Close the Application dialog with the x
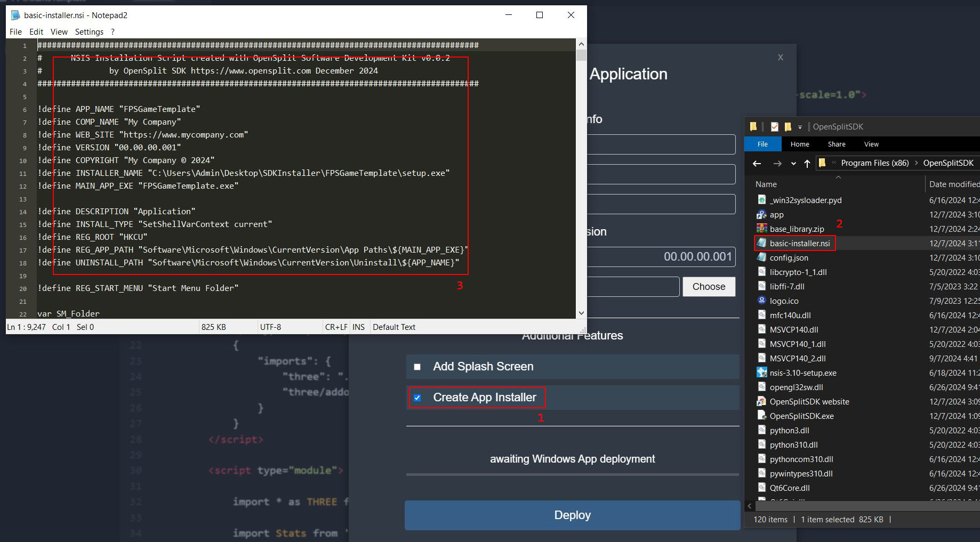980x542 pixels. (x=781, y=57)
